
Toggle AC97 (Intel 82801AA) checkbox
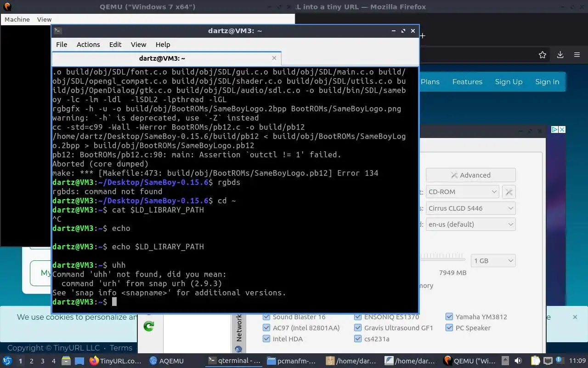pyautogui.click(x=266, y=328)
